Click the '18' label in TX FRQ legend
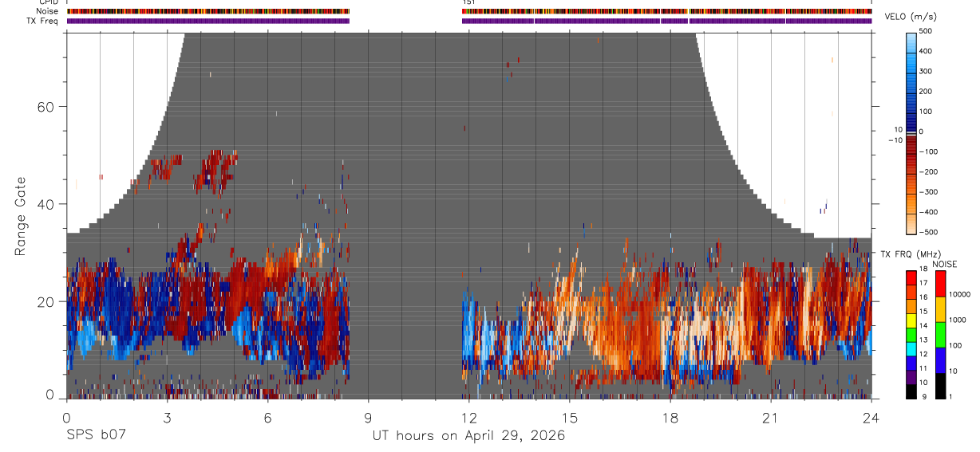Screen dimensions: 980x452 coord(924,269)
